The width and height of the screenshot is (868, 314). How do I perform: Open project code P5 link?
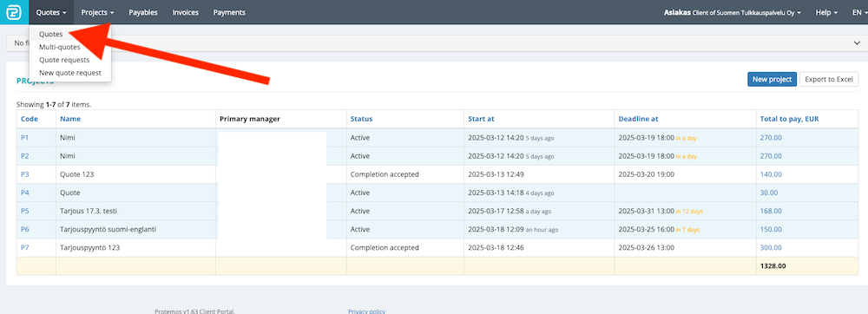coord(25,211)
